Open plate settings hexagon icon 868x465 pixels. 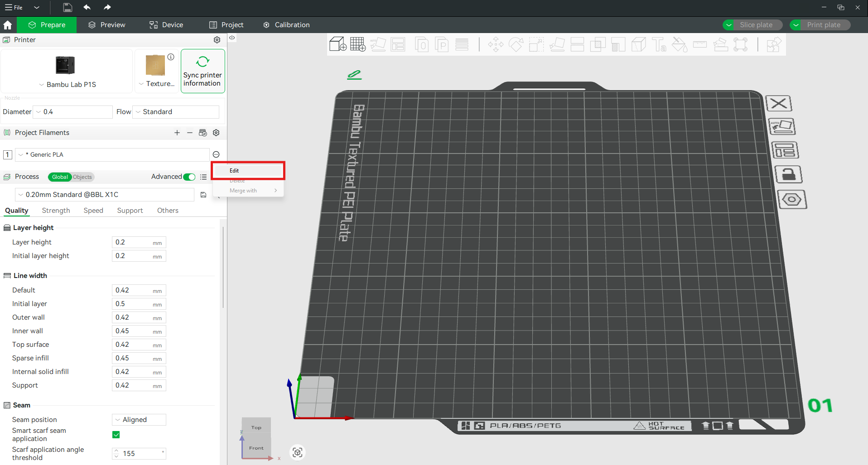pos(791,200)
